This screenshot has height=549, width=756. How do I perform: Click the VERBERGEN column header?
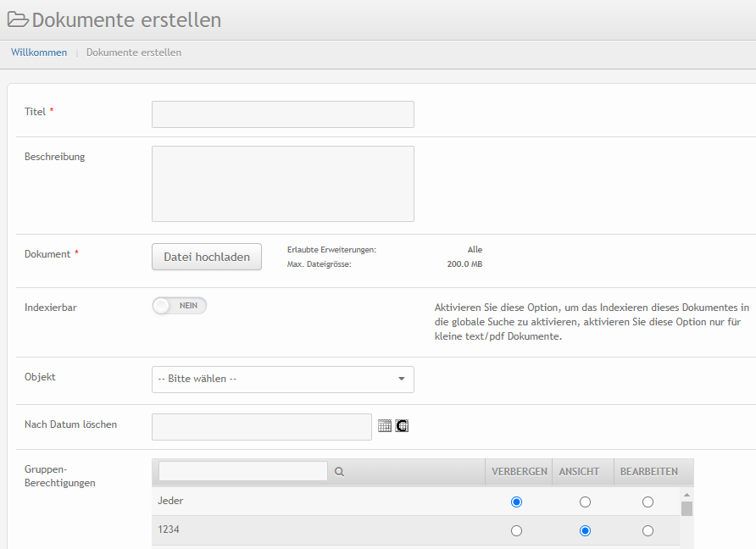(x=520, y=471)
